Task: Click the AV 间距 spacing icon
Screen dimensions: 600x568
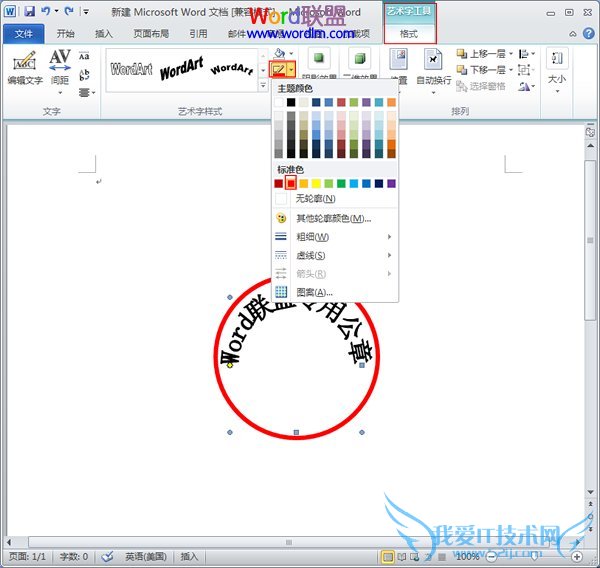Action: click(60, 62)
